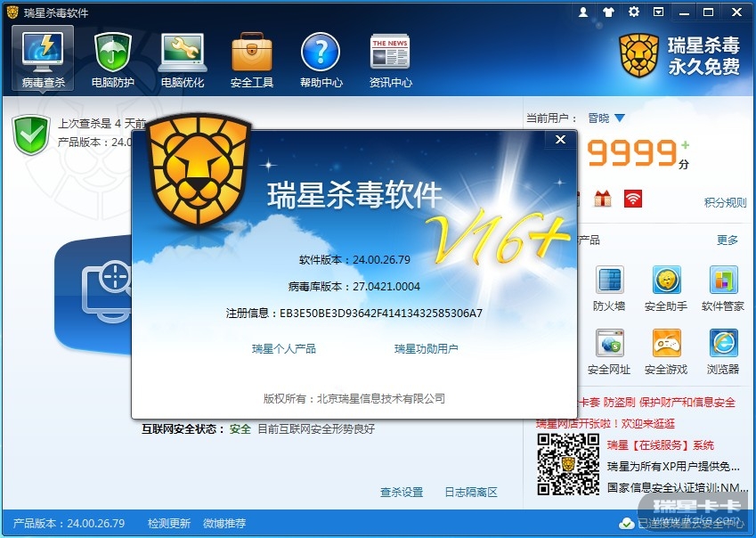Image resolution: width=756 pixels, height=538 pixels.
Task: Open the 帮助中心 help tab
Action: click(x=321, y=59)
